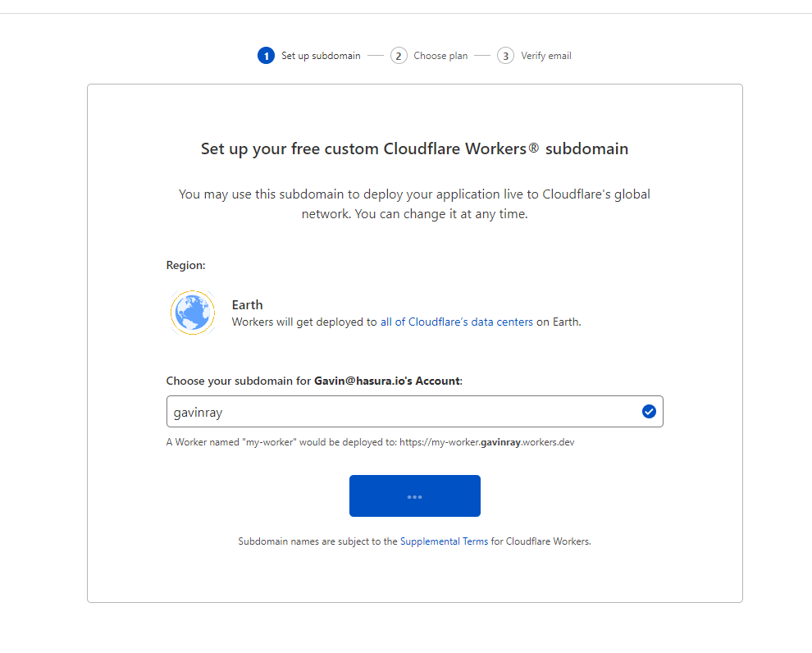Click the page heading about the Workers subdomain
The image size is (812, 653).
click(414, 148)
